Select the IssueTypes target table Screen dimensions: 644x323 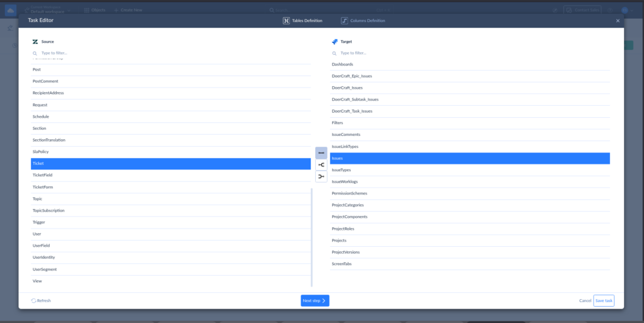tap(470, 170)
